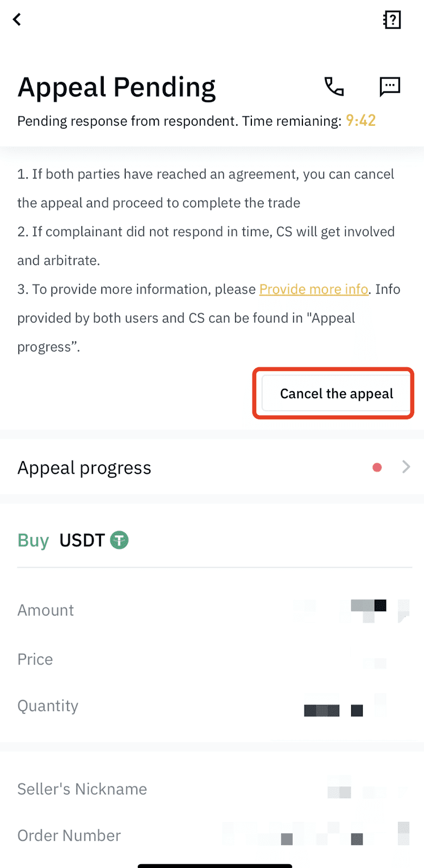Tap the countdown timer 9:42
Image resolution: width=424 pixels, height=868 pixels.
[361, 120]
